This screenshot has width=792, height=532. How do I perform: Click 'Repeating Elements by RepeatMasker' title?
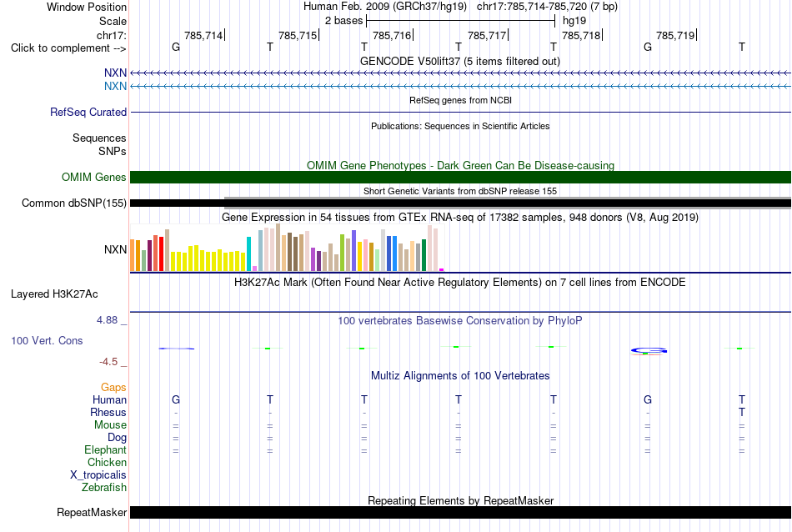460,500
